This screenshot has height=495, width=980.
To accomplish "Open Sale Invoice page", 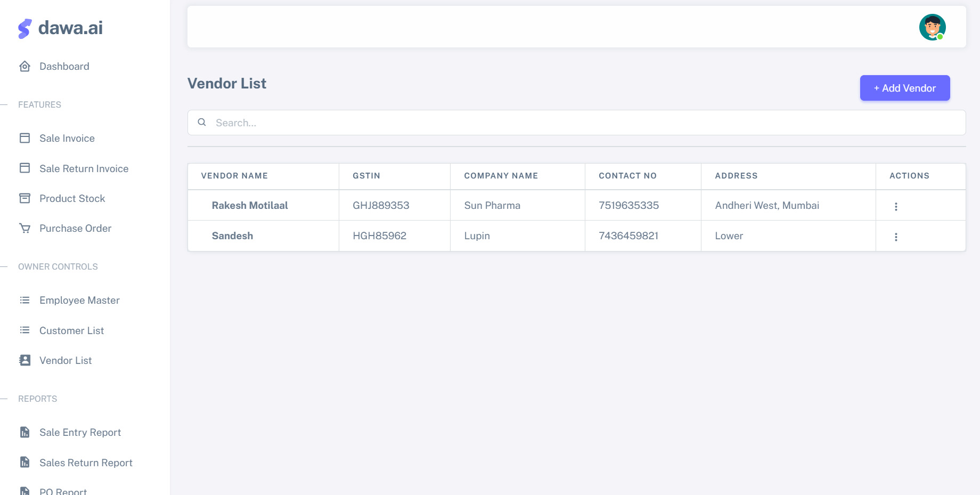I will click(67, 138).
